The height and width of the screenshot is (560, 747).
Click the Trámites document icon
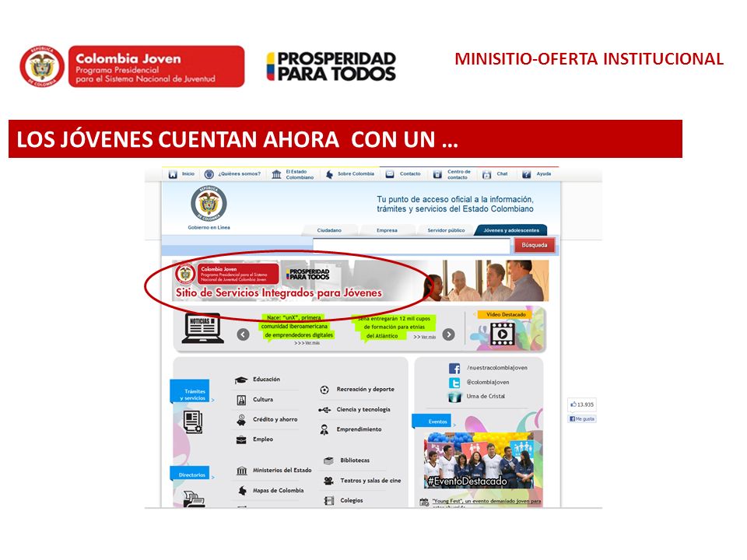pyautogui.click(x=193, y=422)
